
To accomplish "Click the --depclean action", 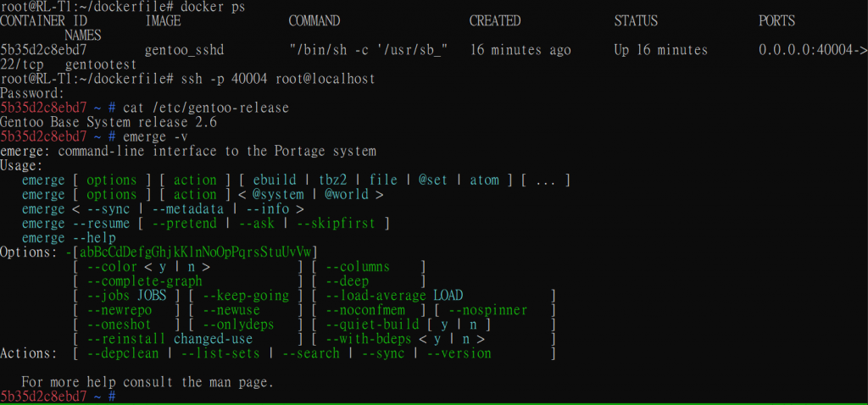I will tap(123, 353).
